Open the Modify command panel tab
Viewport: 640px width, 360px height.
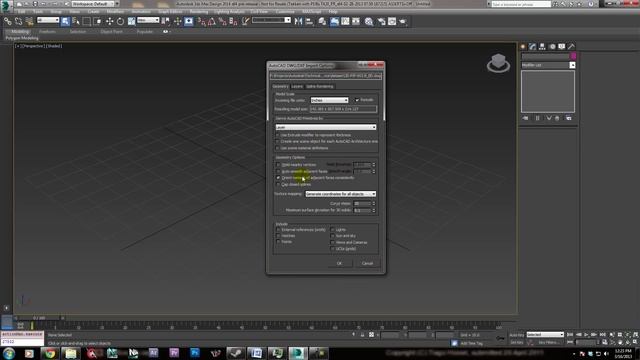tap(532, 47)
